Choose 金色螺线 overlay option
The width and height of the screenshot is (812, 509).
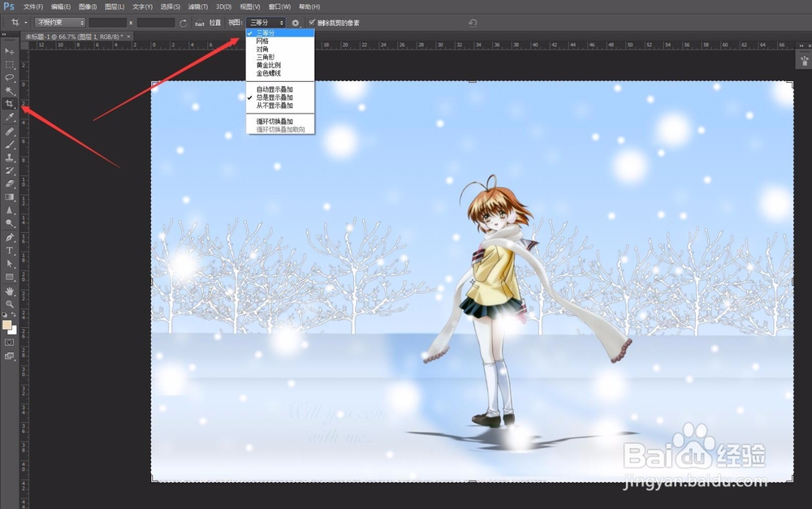280,73
